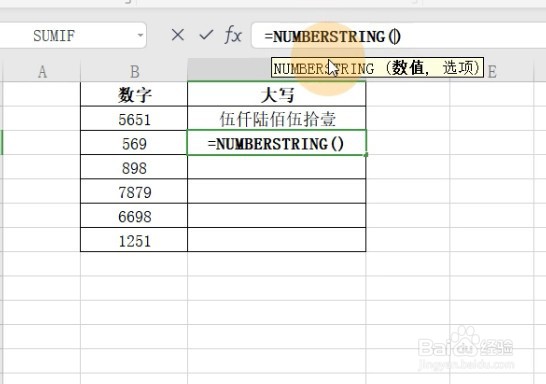Image resolution: width=546 pixels, height=384 pixels.
Task: Click the 数值 argument in tooltip
Action: [x=408, y=68]
